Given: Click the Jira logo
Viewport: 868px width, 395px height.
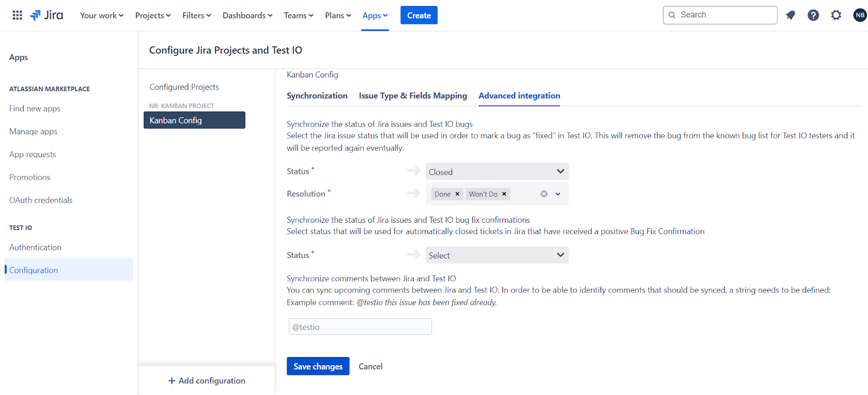Looking at the screenshot, I should (x=47, y=15).
